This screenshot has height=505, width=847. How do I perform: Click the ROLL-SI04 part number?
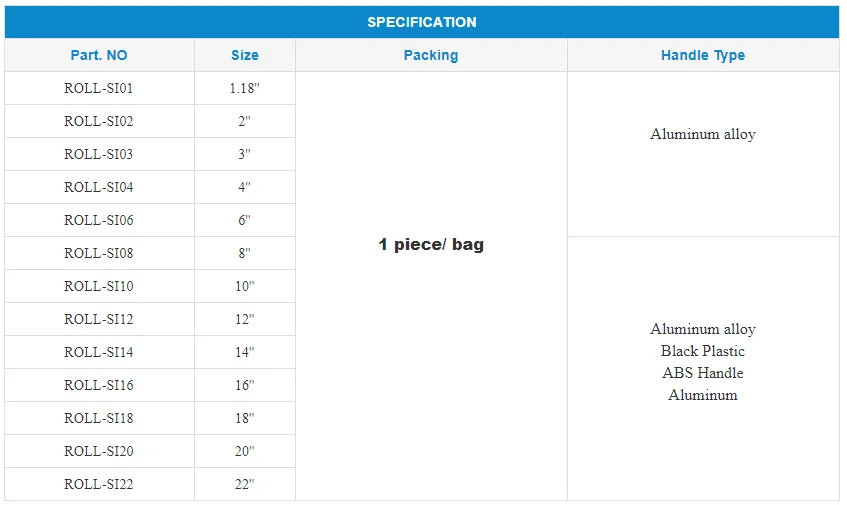tap(99, 187)
